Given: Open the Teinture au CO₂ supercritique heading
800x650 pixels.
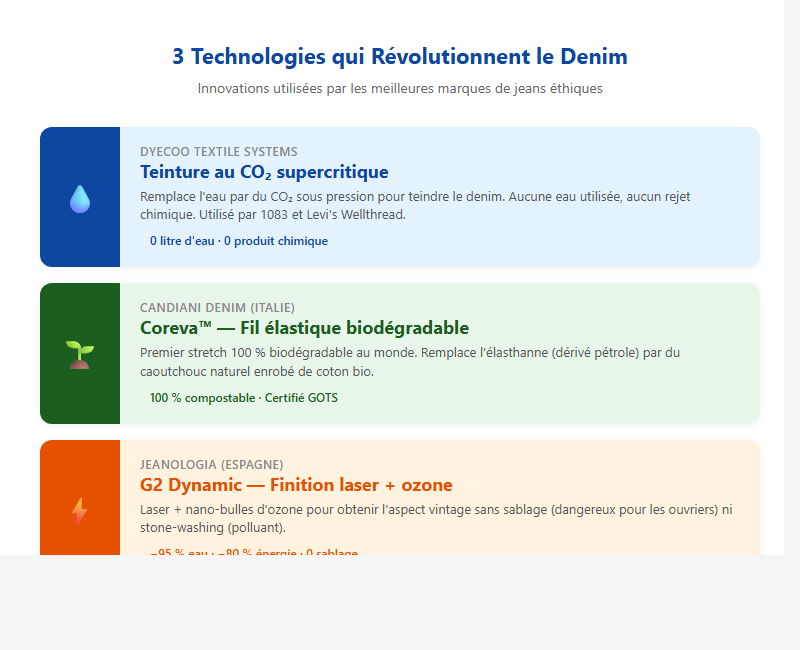Looking at the screenshot, I should (264, 172).
